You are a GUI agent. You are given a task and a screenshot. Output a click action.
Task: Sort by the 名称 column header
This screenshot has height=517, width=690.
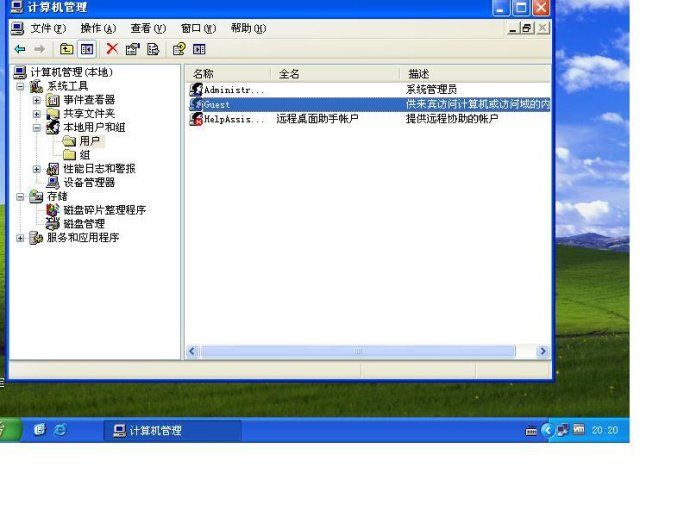[x=228, y=74]
